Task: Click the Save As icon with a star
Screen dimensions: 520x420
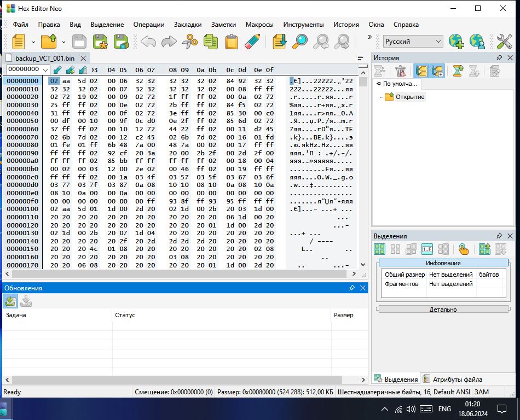Action: pos(100,42)
